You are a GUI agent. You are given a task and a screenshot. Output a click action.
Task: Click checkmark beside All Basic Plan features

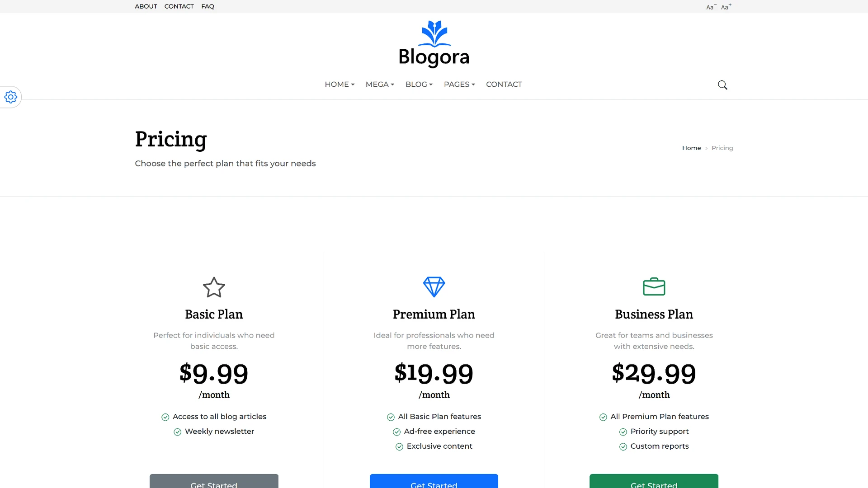click(x=391, y=417)
